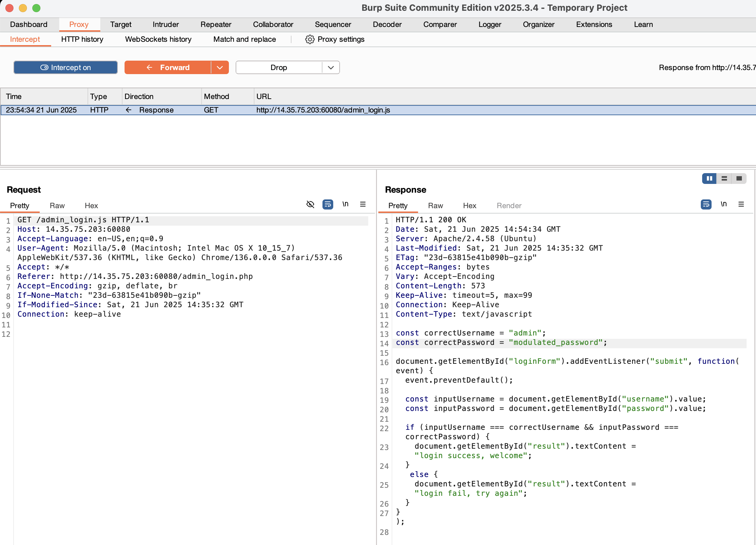Click the Forward button
The image size is (756, 545).
pyautogui.click(x=168, y=67)
